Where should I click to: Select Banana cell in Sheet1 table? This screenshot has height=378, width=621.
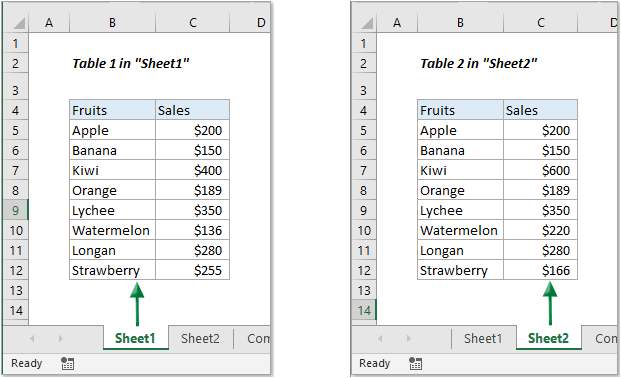coord(112,150)
